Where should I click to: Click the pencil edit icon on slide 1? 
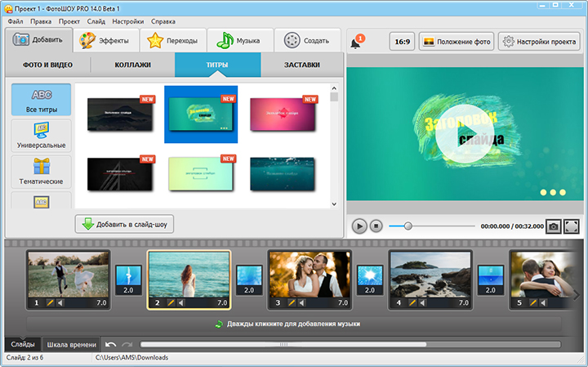coord(49,302)
